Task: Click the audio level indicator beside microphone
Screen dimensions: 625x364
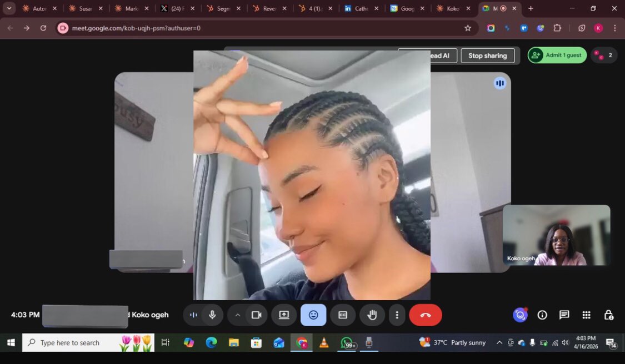Action: (193, 315)
